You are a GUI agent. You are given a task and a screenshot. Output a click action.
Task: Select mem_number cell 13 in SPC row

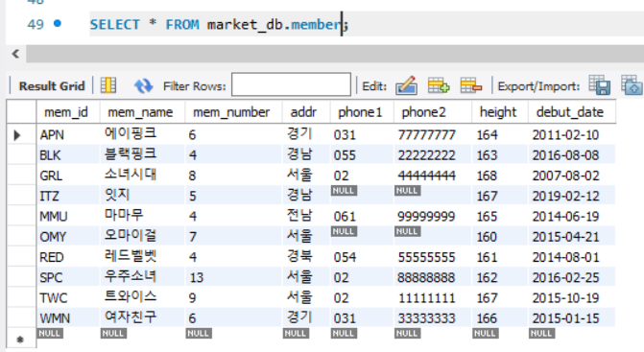233,277
